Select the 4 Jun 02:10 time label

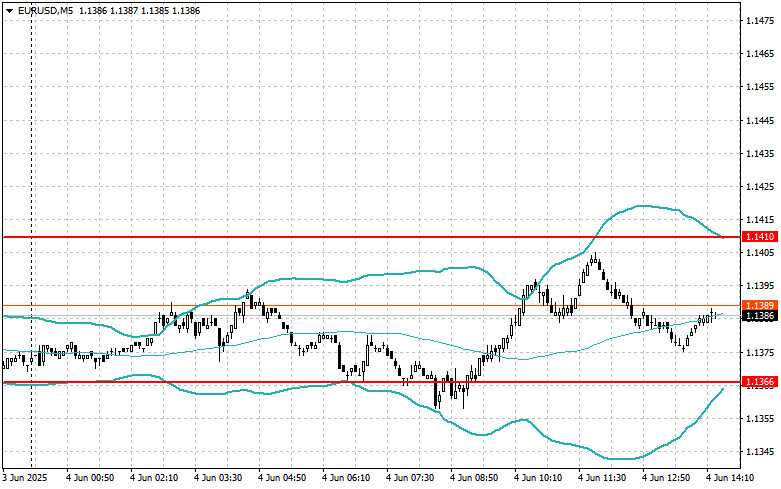pyautogui.click(x=154, y=478)
